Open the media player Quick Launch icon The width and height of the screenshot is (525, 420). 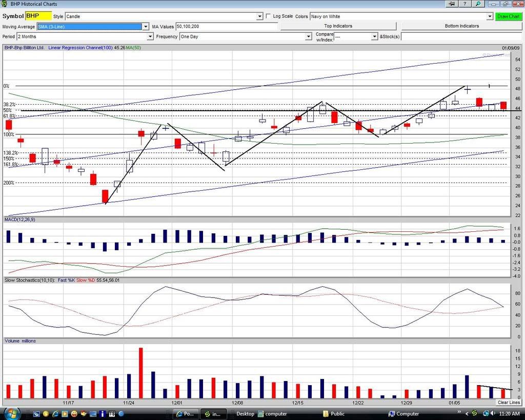click(65, 414)
